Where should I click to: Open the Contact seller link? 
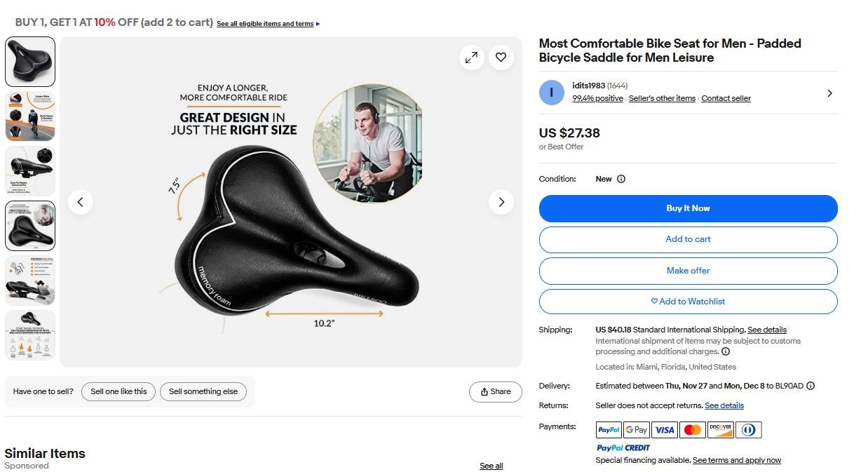[726, 98]
